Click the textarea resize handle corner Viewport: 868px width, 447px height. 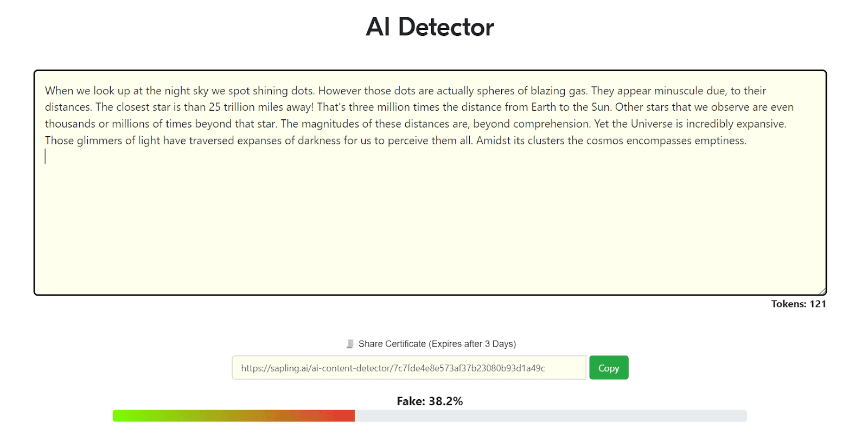[x=822, y=291]
